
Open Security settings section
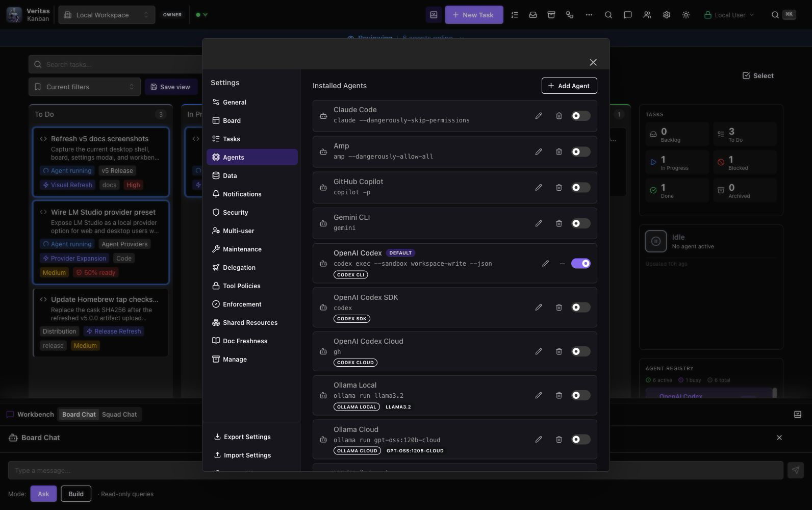252,212
